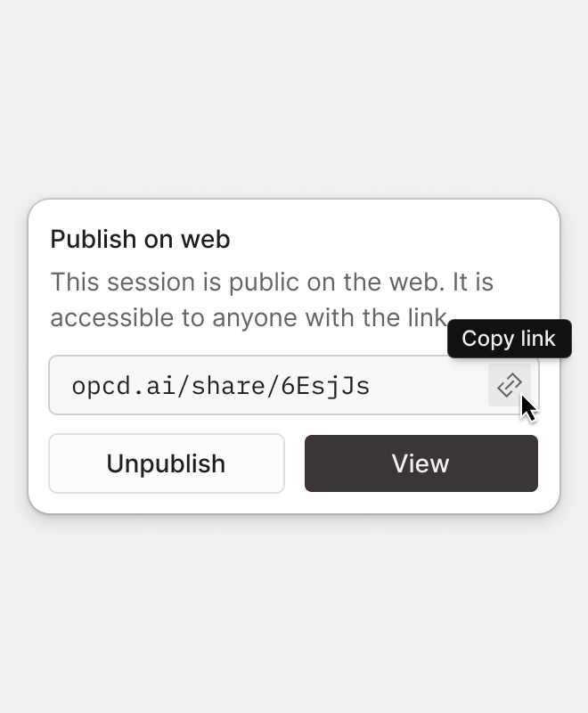Open the shared page with View

[421, 463]
